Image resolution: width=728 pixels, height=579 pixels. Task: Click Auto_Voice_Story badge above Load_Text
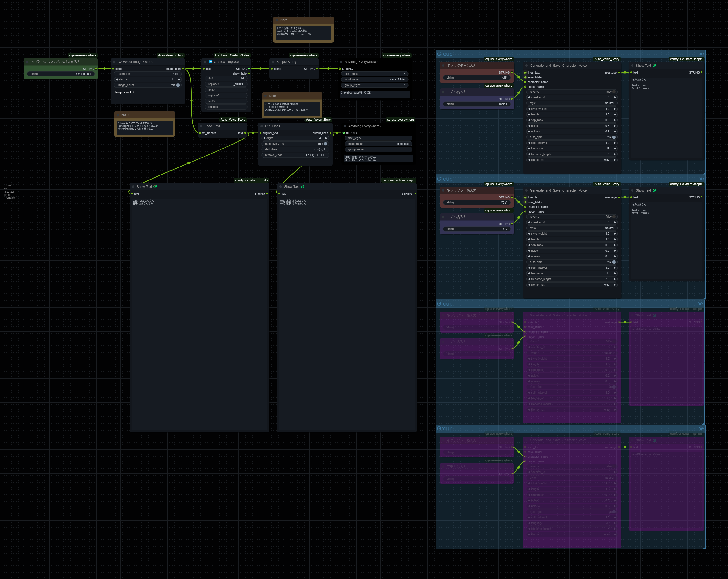pos(233,120)
